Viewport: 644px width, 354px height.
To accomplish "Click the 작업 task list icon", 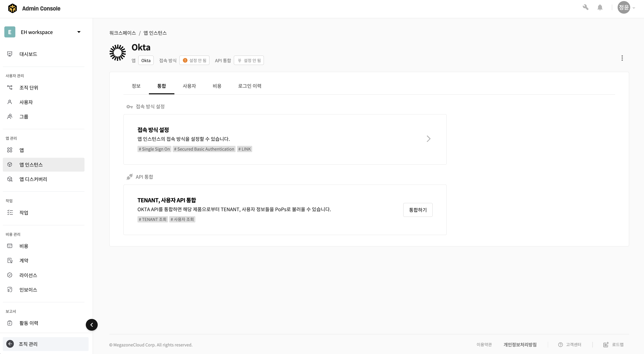I will (x=10, y=212).
